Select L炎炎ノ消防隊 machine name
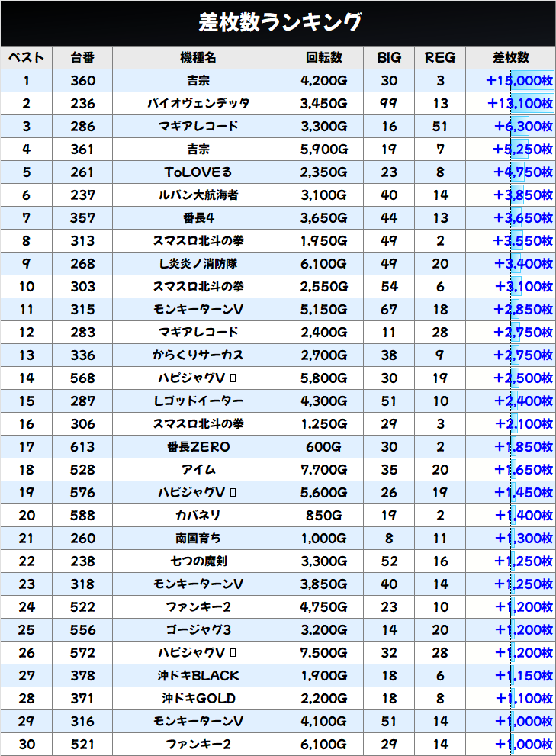 coord(198,264)
